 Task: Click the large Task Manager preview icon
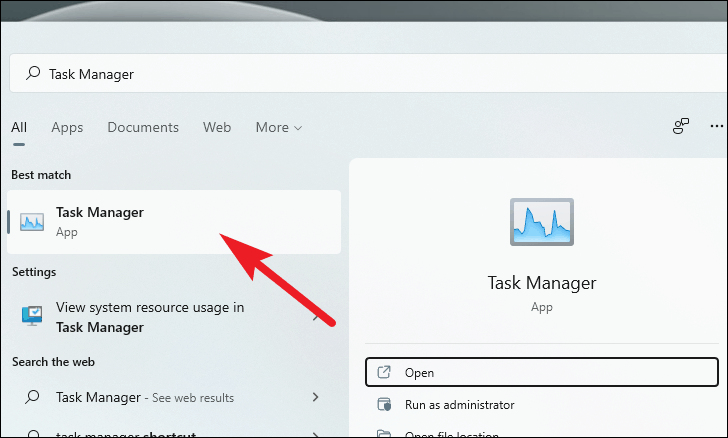pyautogui.click(x=541, y=222)
